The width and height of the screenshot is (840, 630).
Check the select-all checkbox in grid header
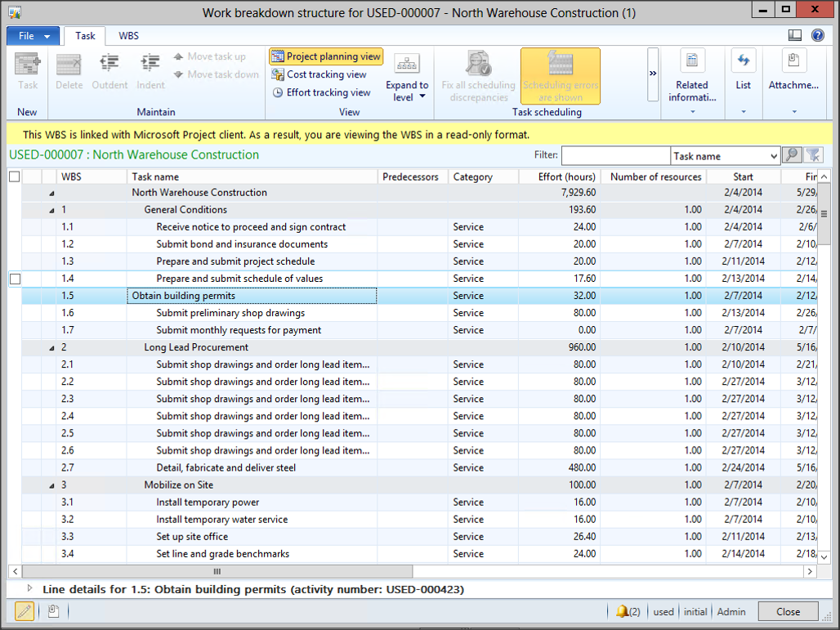point(15,176)
